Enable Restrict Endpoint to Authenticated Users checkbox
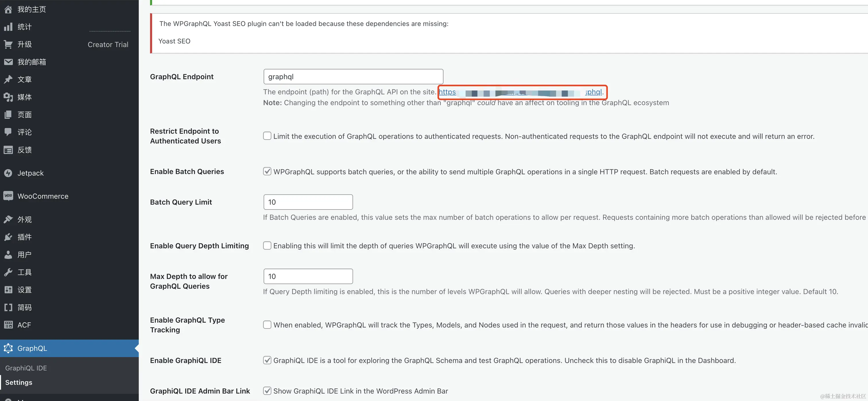This screenshot has height=401, width=868. pos(267,136)
